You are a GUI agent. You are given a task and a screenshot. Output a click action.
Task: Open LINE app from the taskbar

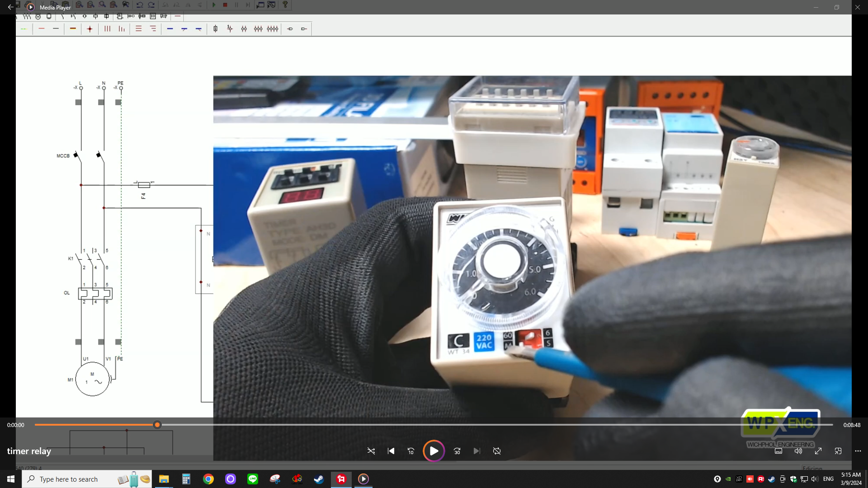[x=253, y=479]
